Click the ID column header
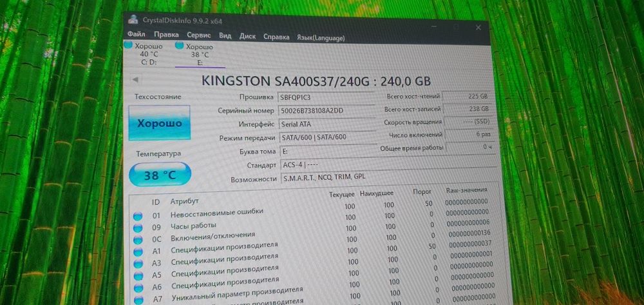Image resolution: width=644 pixels, height=305 pixels. [x=156, y=202]
